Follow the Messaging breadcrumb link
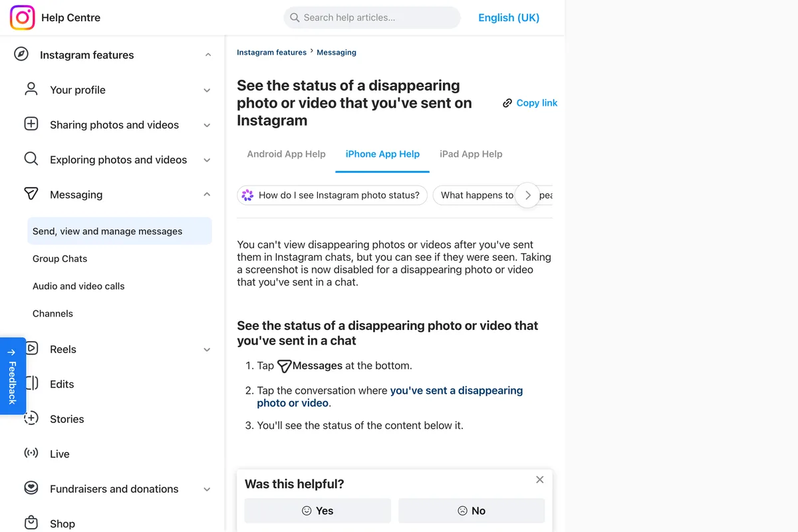Image resolution: width=798 pixels, height=532 pixels. tap(336, 53)
